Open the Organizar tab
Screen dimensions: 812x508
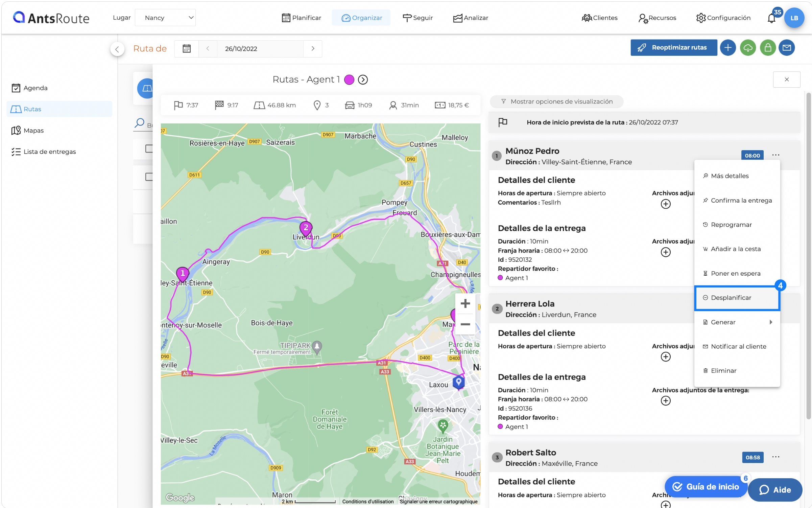point(361,18)
